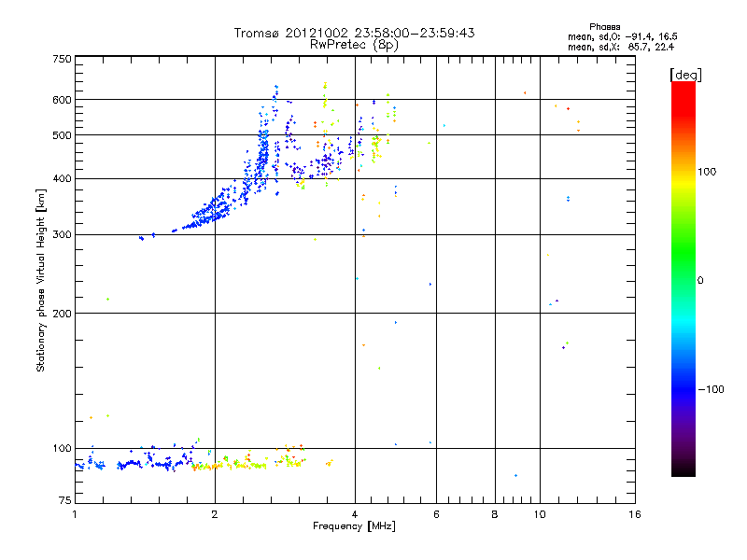Click the '-100' colorbar tick label
747x560 pixels.
click(711, 389)
